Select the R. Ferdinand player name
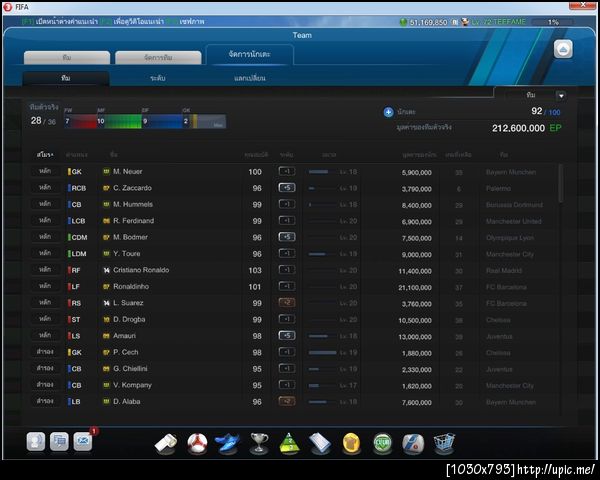 point(134,221)
